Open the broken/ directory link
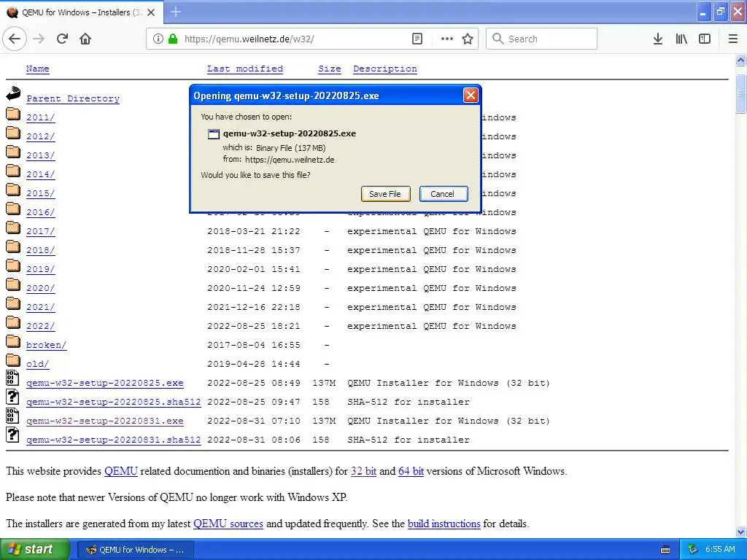 click(x=46, y=345)
